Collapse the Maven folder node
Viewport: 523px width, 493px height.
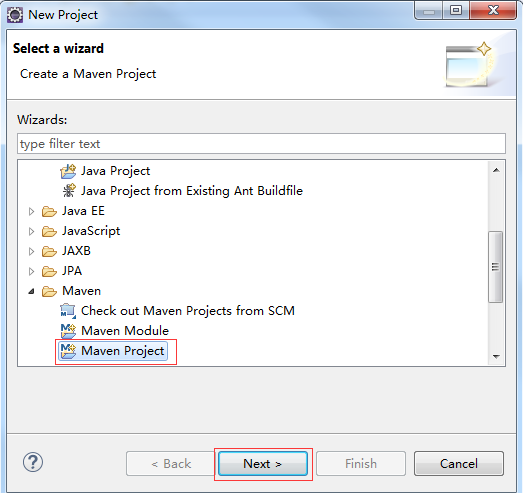tap(31, 292)
